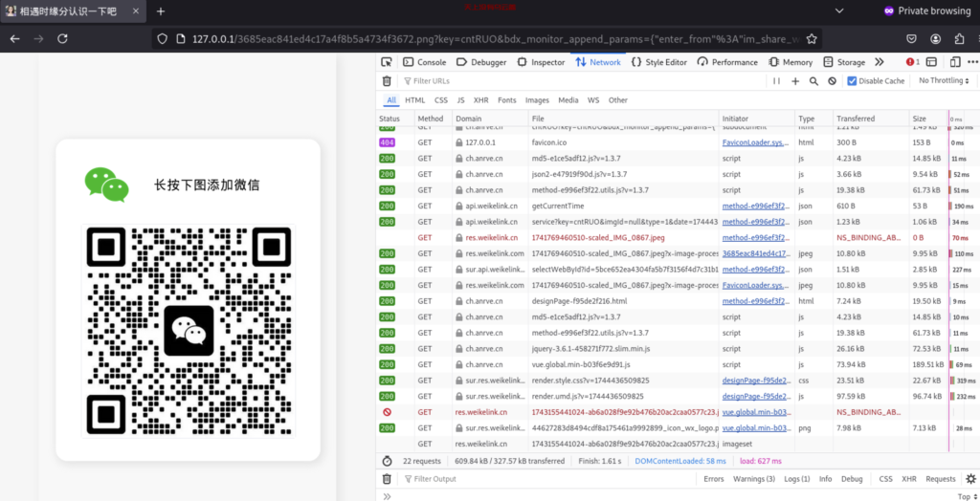Expand more devtools tabs chevron
Screen dimensions: 980x501
[x=879, y=62]
